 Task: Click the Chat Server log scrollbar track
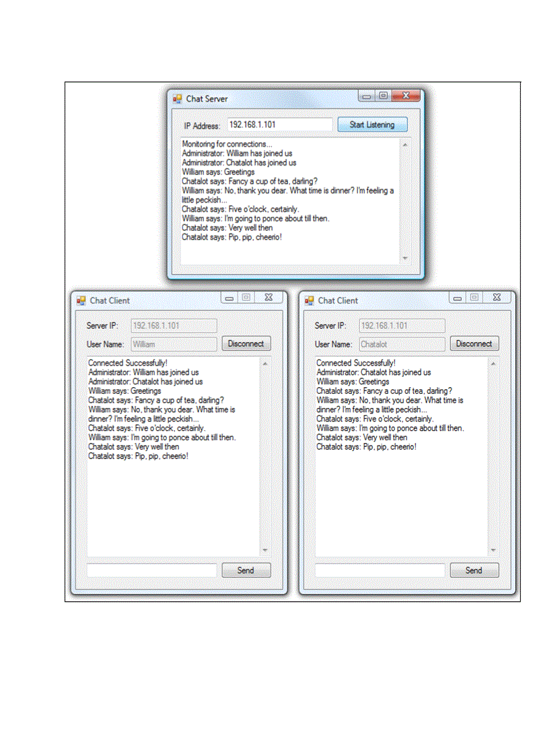click(x=404, y=202)
